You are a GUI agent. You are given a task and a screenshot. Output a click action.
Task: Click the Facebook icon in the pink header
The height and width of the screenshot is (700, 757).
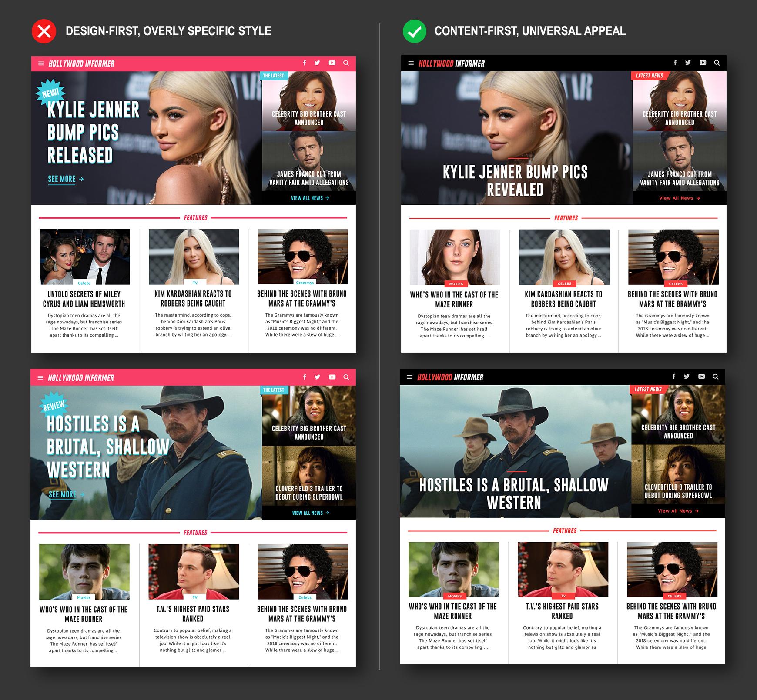[305, 63]
